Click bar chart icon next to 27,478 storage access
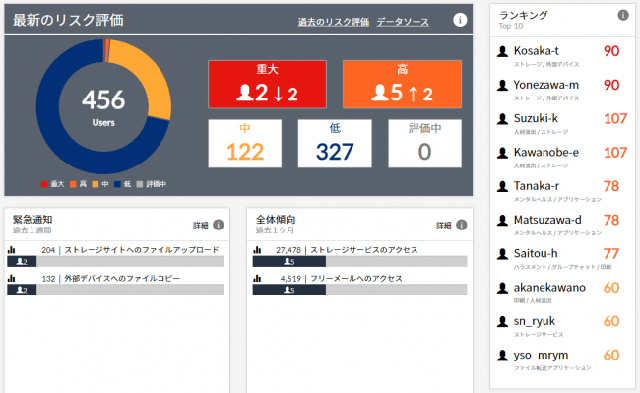This screenshot has width=640, height=393. (x=257, y=250)
